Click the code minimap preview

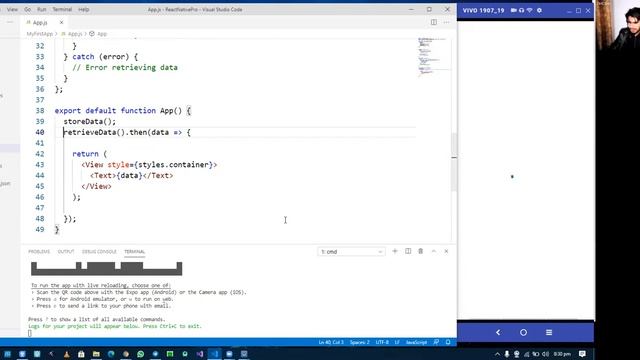coord(433,57)
